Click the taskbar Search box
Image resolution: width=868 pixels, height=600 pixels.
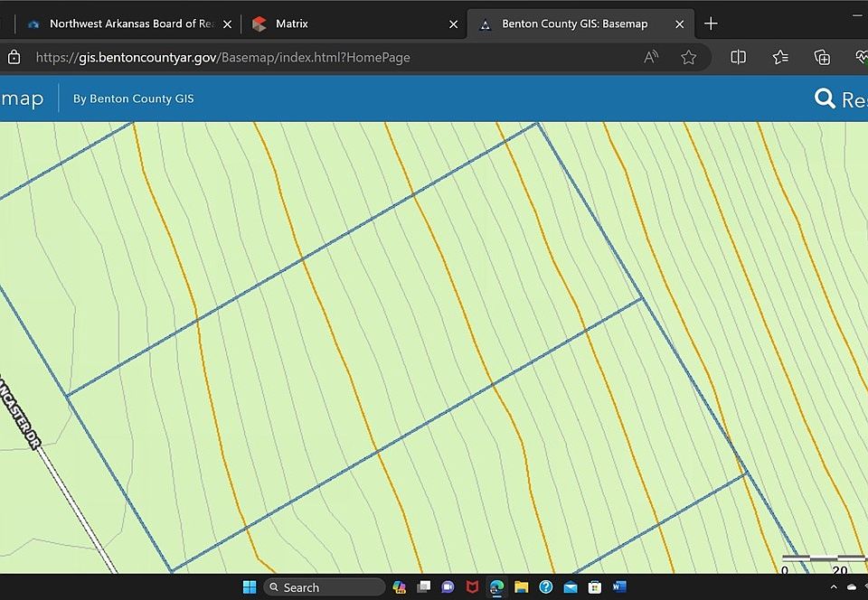pos(325,586)
